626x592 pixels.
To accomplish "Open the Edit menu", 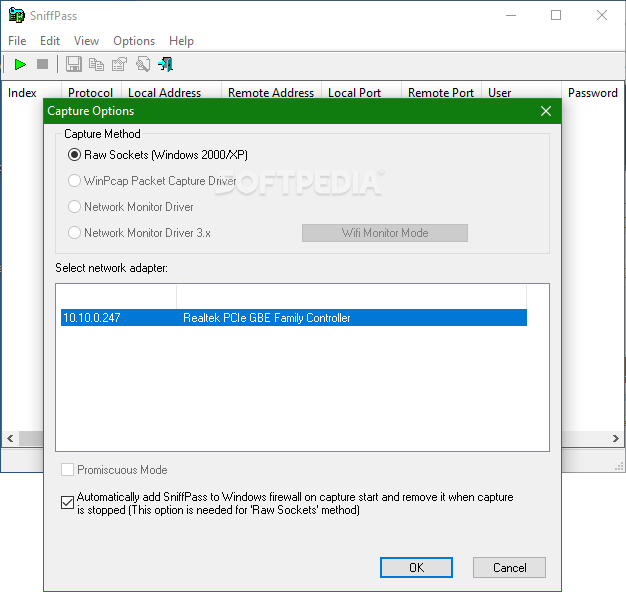I will [x=50, y=41].
